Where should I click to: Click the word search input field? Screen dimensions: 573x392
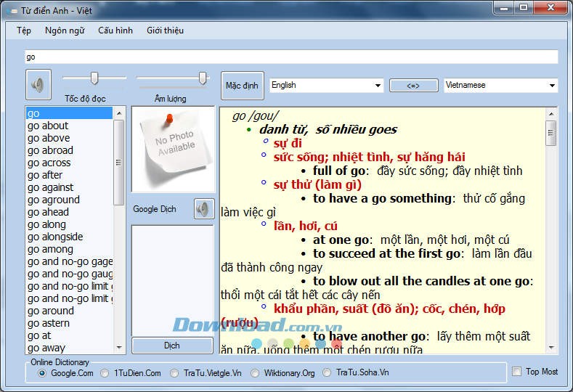tap(290, 57)
